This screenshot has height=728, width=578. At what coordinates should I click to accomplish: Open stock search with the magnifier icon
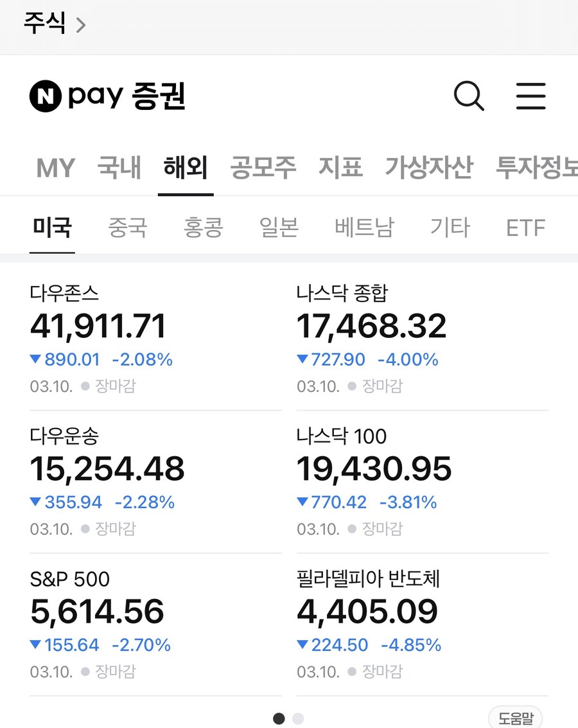coord(469,96)
